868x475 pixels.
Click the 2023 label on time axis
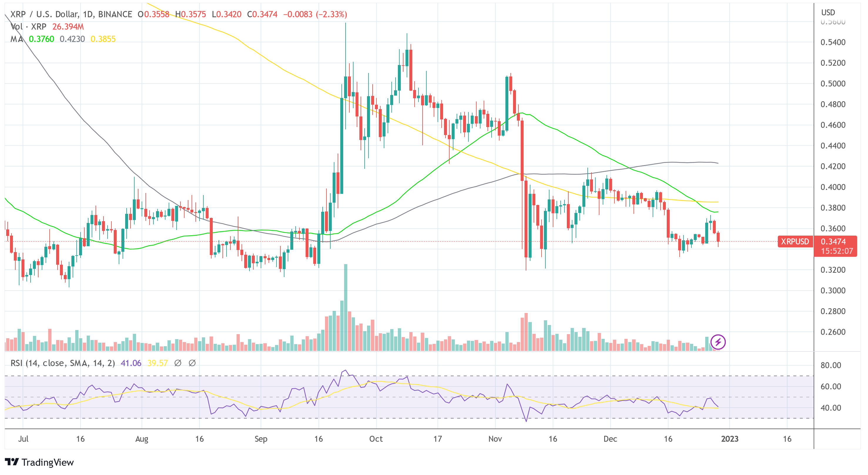click(730, 439)
